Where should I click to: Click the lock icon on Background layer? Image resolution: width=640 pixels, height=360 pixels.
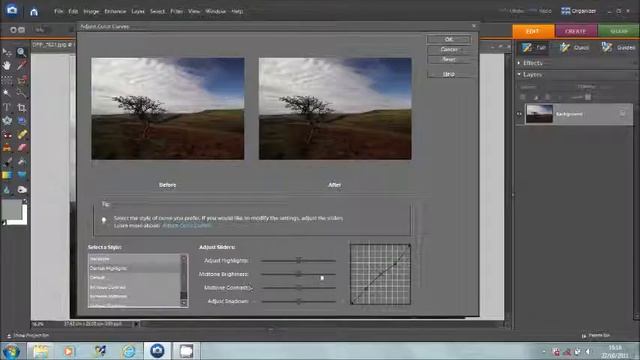(x=622, y=113)
